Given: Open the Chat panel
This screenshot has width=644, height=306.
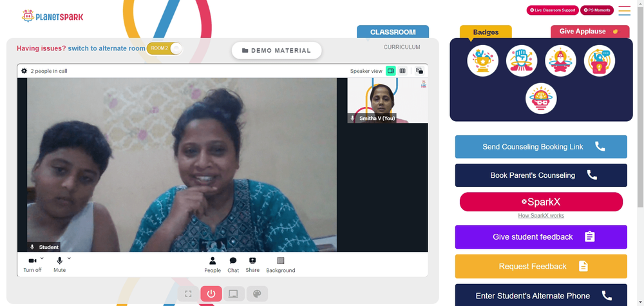Looking at the screenshot, I should [233, 265].
